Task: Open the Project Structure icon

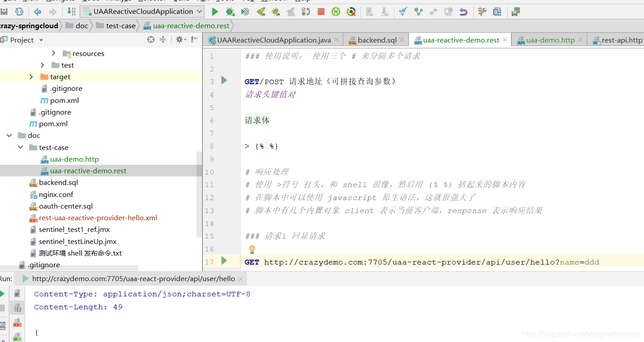Action: pos(497,12)
